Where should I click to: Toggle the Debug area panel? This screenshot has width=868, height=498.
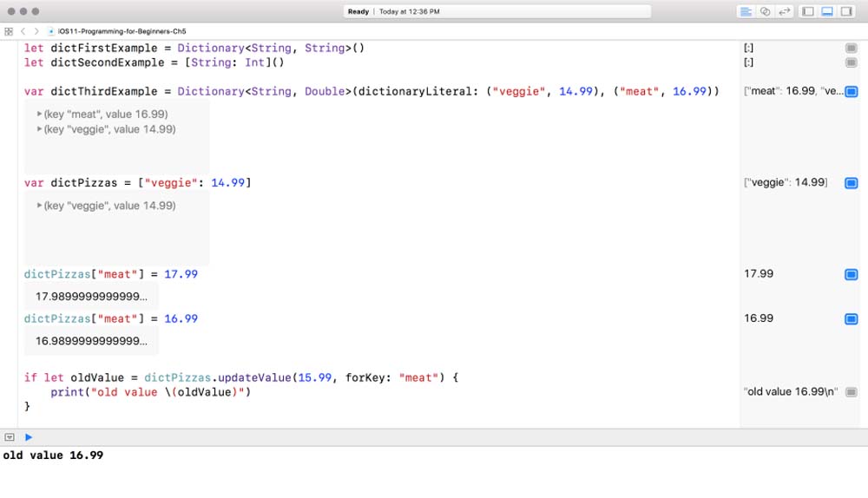coord(827,11)
